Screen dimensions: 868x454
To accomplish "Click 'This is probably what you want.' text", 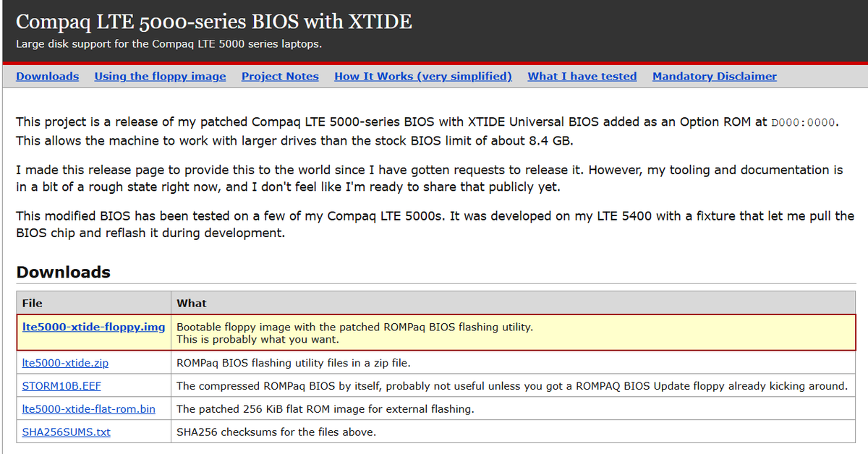I will [258, 339].
